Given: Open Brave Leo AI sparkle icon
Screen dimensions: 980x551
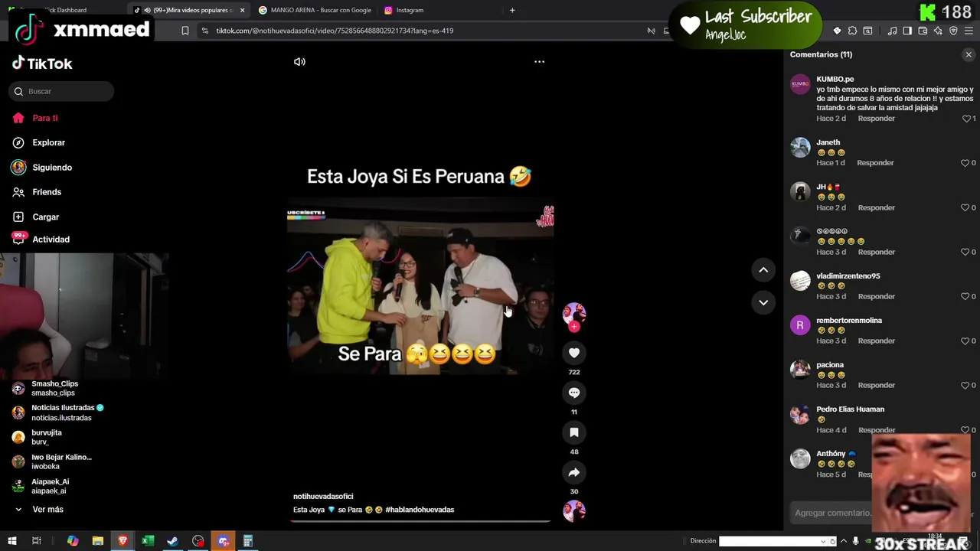Looking at the screenshot, I should [x=938, y=31].
